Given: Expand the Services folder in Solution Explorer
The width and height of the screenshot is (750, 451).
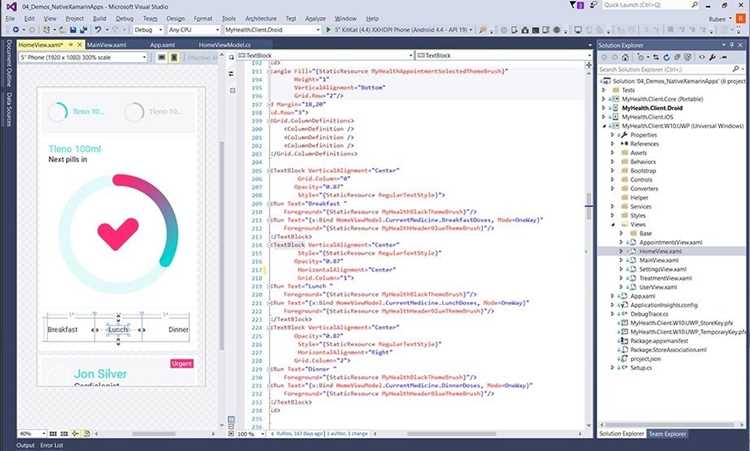Looking at the screenshot, I should pos(612,207).
